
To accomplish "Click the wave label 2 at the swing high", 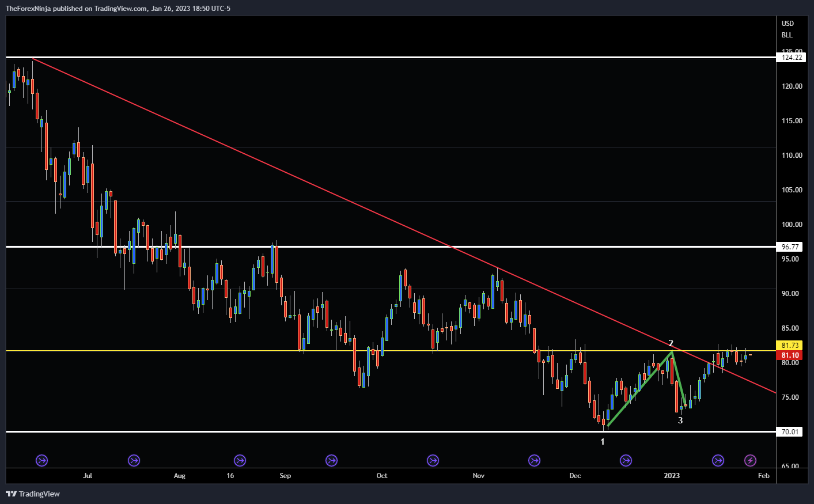I will 671,343.
